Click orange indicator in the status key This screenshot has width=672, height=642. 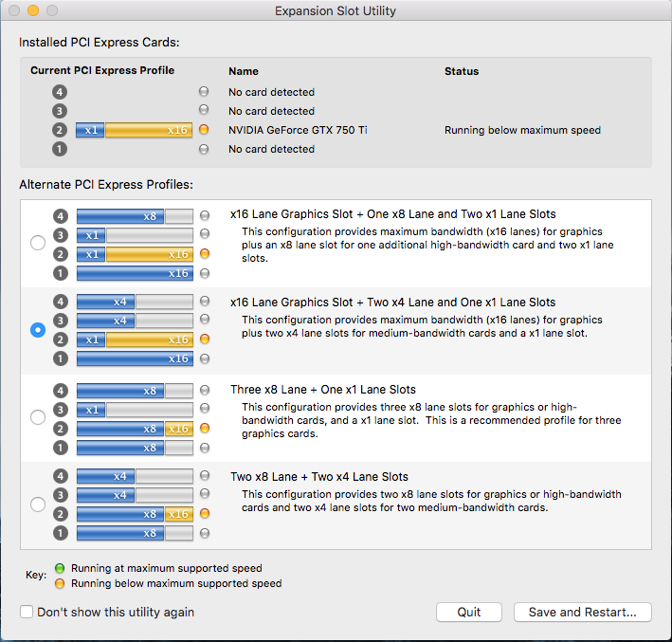point(62,583)
